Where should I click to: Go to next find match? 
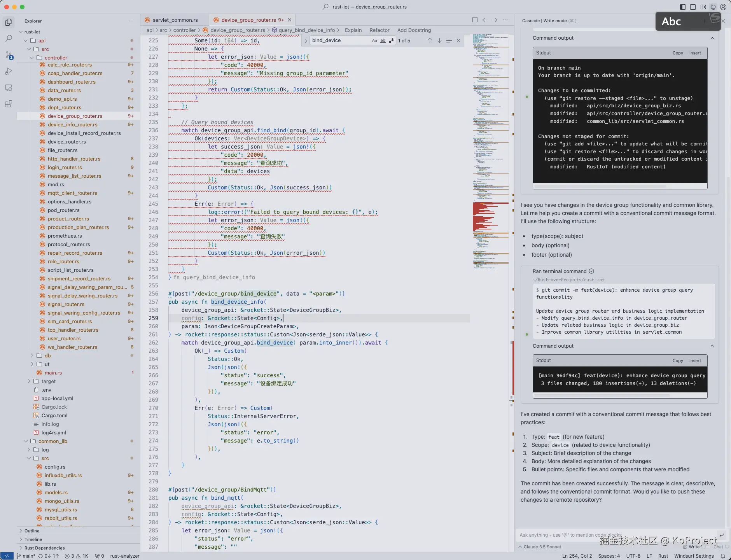pyautogui.click(x=439, y=40)
